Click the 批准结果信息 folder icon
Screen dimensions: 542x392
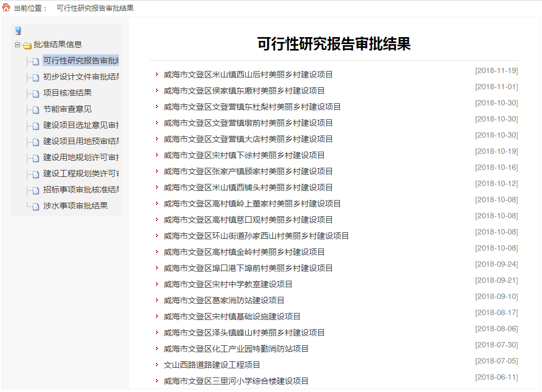coord(27,45)
